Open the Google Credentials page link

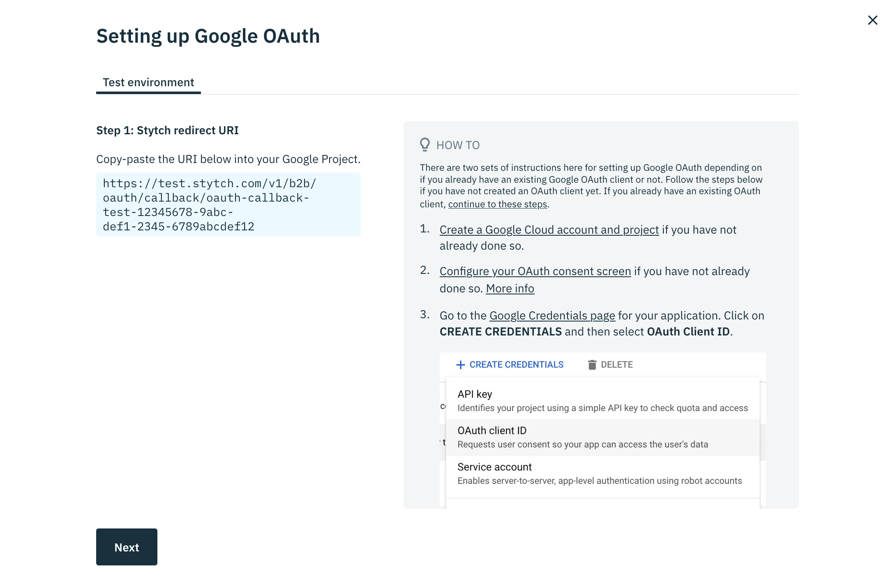552,315
